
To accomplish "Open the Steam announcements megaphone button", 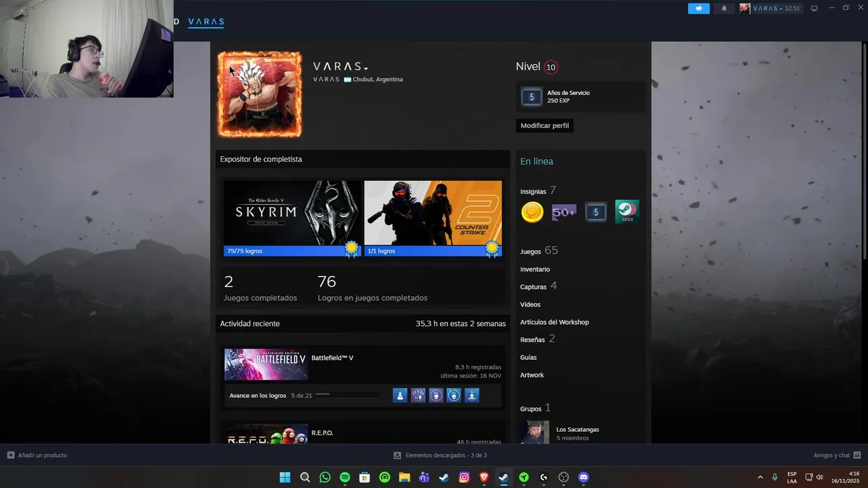I will pos(698,9).
